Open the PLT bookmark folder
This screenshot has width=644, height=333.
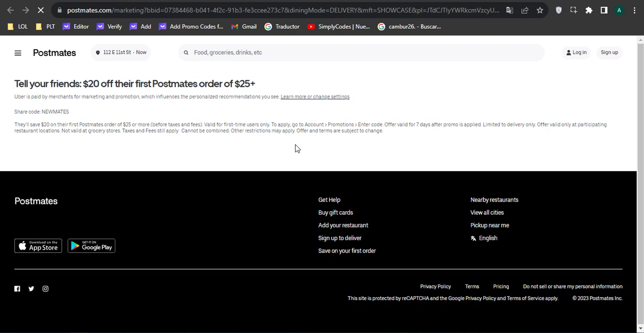[x=45, y=27]
